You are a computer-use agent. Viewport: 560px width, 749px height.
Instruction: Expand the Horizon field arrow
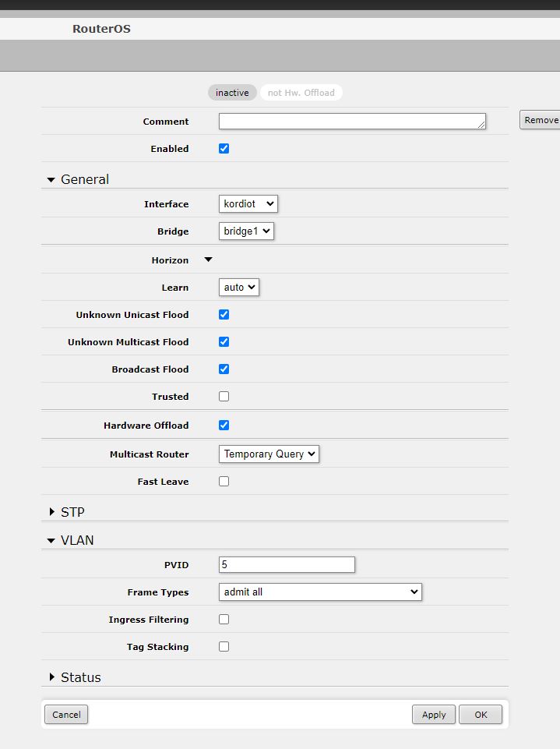coord(208,260)
